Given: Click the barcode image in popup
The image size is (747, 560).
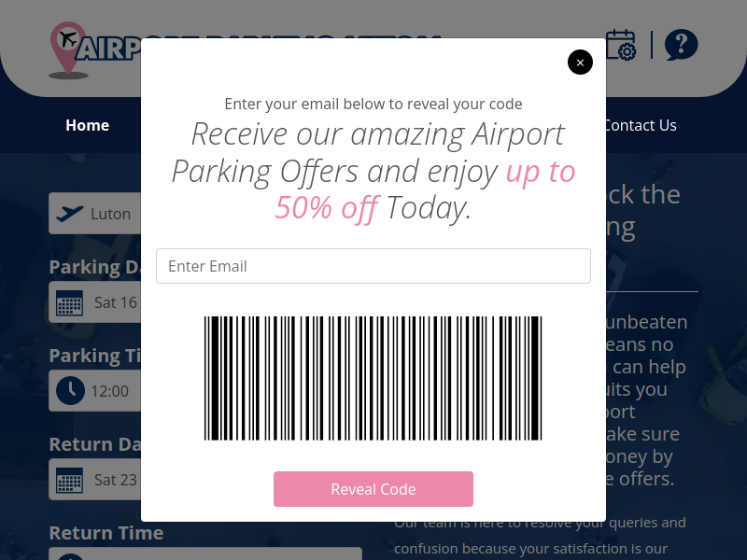Looking at the screenshot, I should (373, 378).
